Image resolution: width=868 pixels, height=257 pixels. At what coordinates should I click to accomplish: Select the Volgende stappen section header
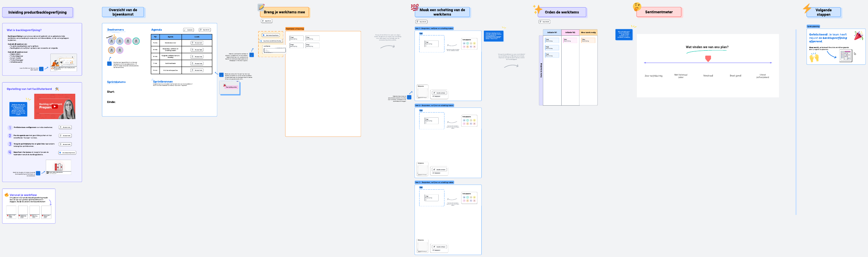click(x=823, y=12)
